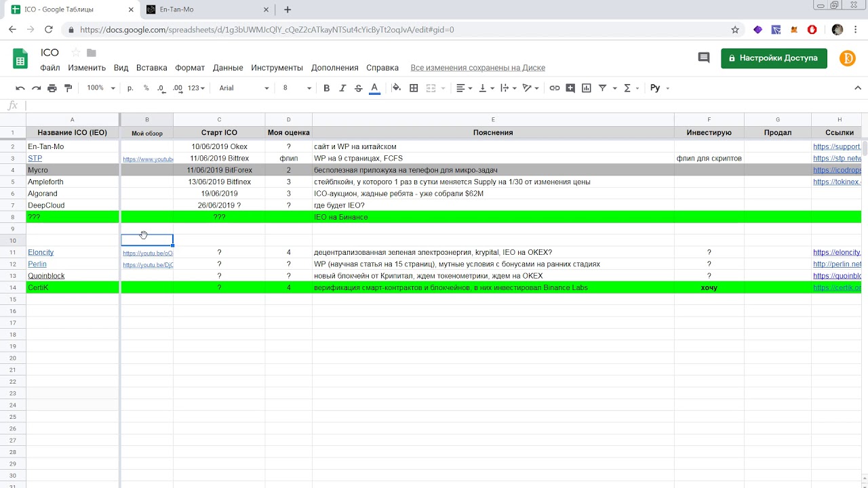Viewport: 868px width, 488px height.
Task: Open the Eloncity link in column A
Action: tap(41, 252)
